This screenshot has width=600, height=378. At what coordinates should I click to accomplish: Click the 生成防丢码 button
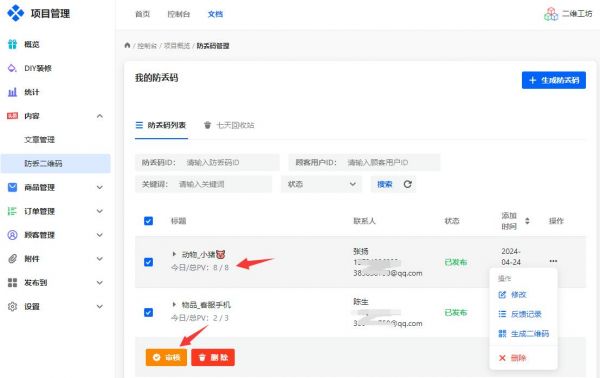pos(554,80)
